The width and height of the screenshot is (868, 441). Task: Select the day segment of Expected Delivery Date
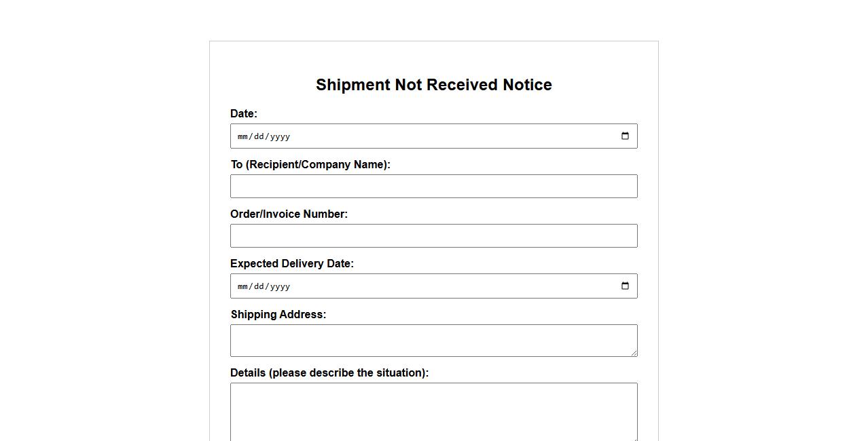coord(258,286)
